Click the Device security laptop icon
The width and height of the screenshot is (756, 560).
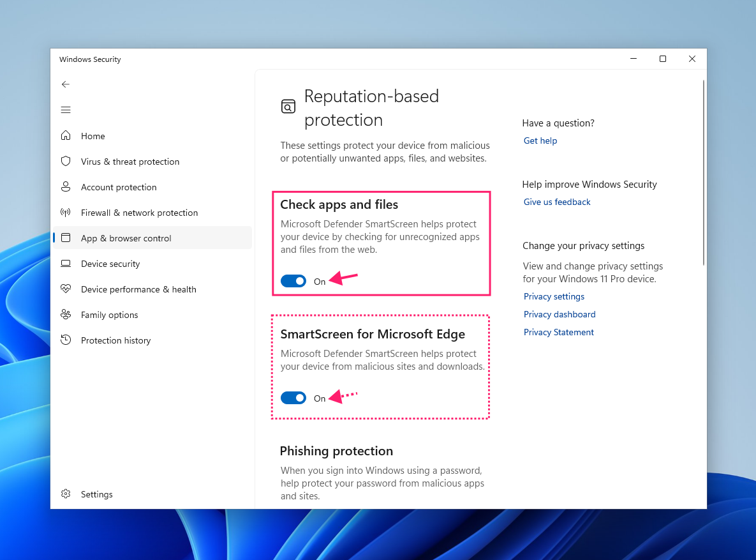click(66, 264)
